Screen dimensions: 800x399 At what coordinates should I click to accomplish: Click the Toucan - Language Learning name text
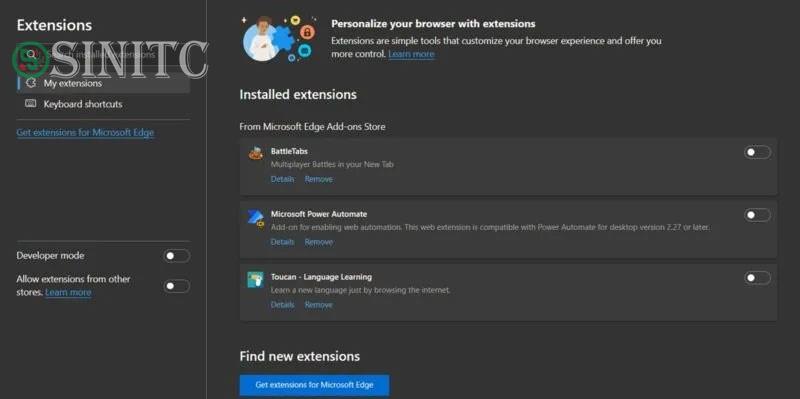(x=321, y=277)
